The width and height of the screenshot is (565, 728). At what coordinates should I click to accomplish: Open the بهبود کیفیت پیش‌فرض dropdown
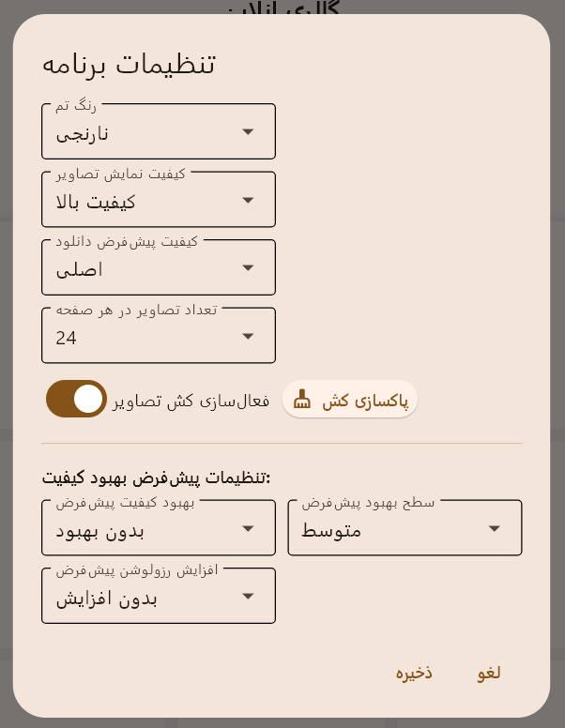(x=158, y=528)
